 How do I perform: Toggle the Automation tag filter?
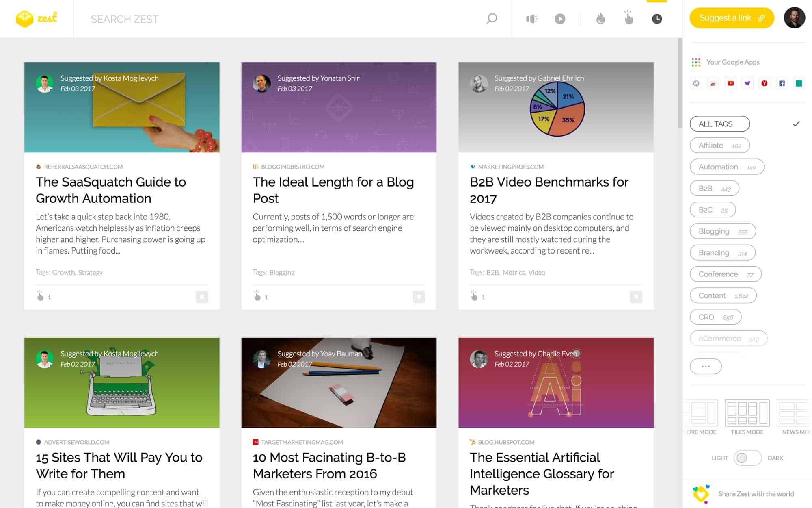point(727,167)
